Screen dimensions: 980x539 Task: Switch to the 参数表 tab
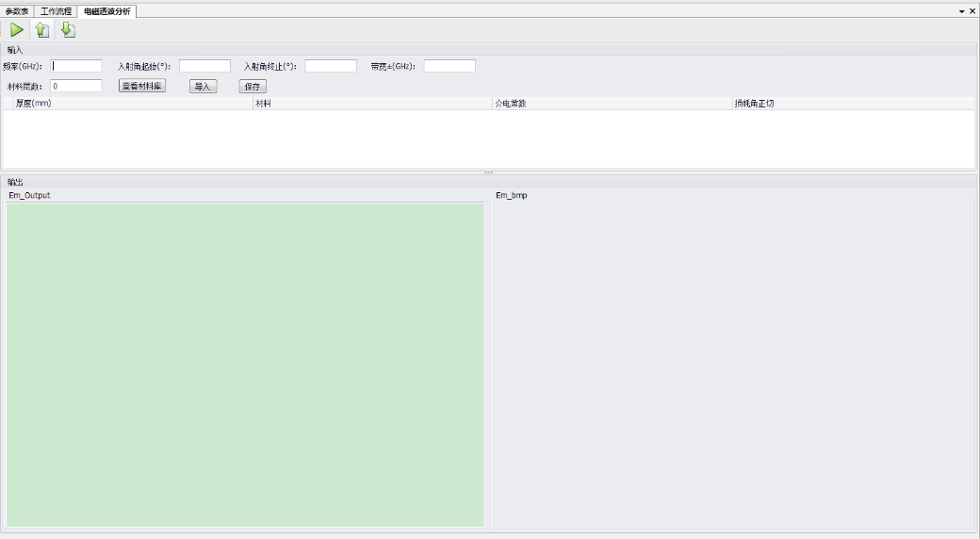[x=18, y=11]
